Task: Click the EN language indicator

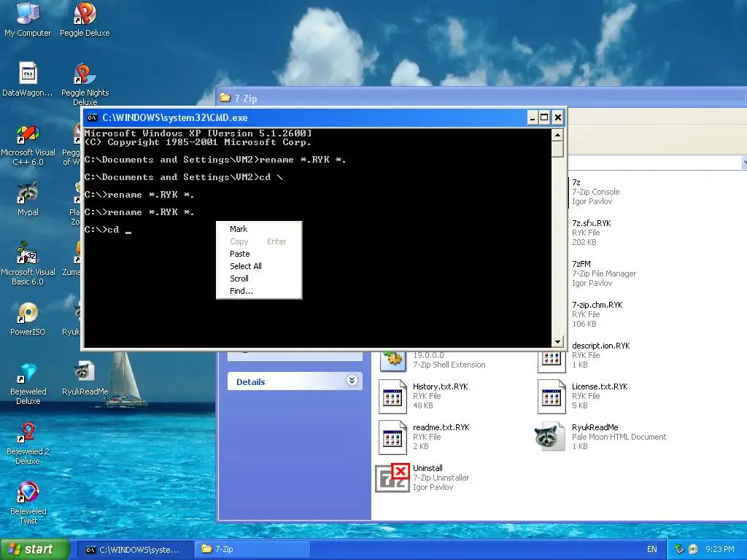Action: click(651, 550)
